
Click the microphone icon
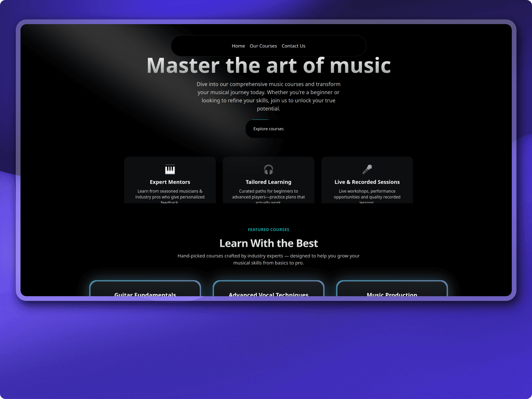[x=367, y=169]
